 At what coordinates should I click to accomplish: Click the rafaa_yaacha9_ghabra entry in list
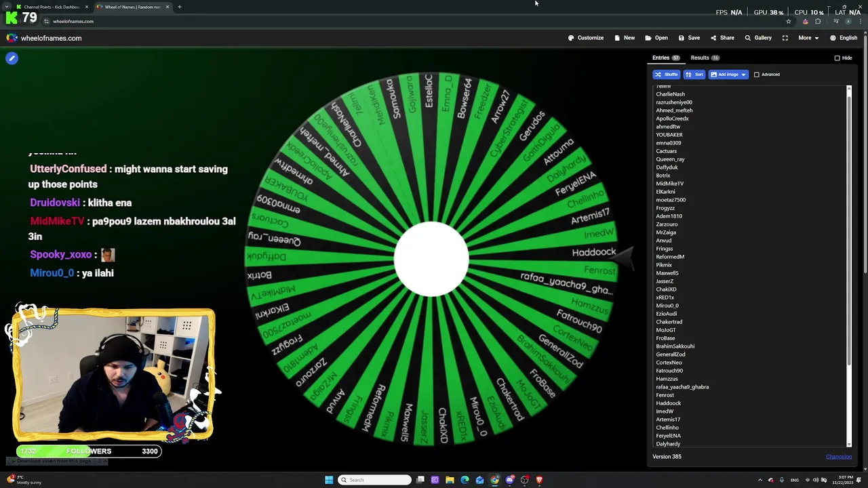pos(682,387)
